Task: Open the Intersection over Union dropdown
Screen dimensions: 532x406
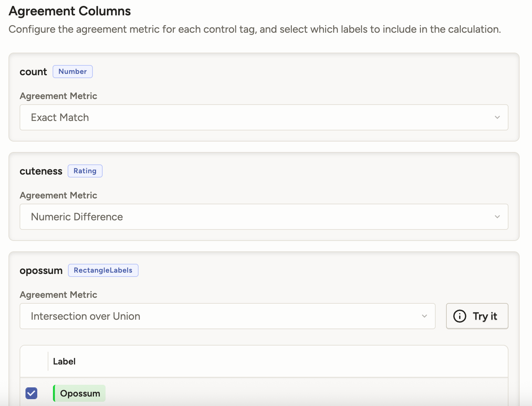Action: coord(227,316)
